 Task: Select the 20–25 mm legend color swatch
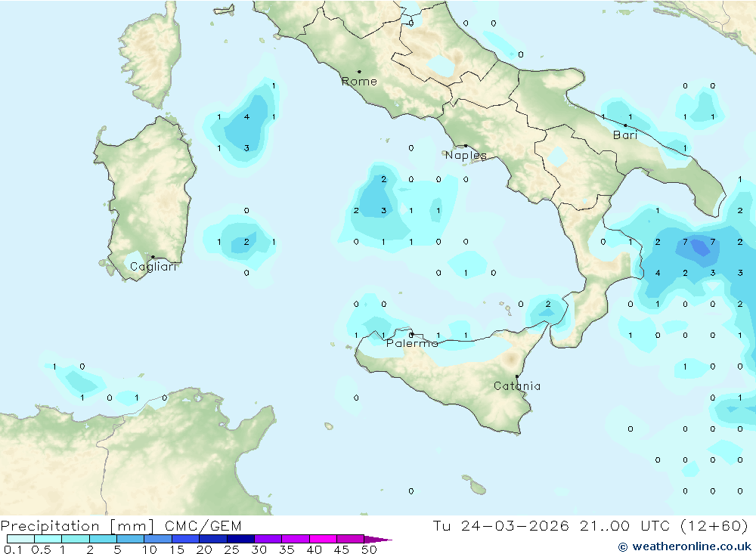[x=213, y=539]
